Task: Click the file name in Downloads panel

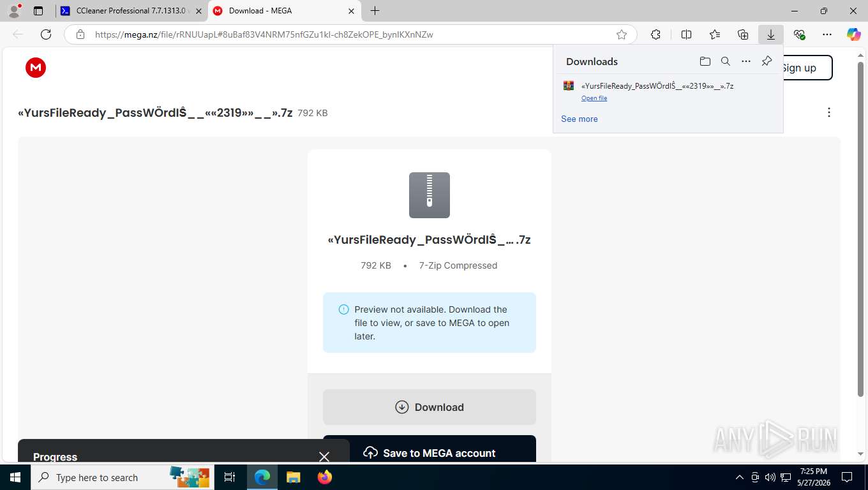Action: pos(657,85)
